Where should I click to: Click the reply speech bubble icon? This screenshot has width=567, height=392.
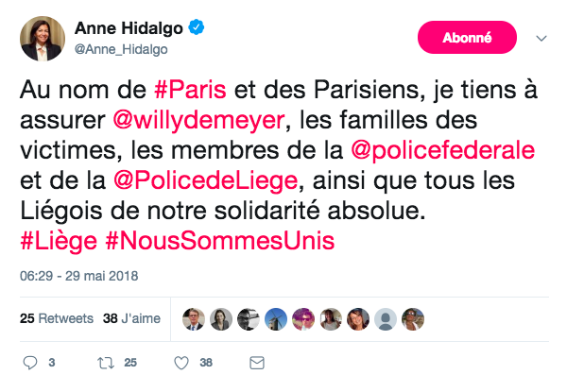click(x=29, y=362)
